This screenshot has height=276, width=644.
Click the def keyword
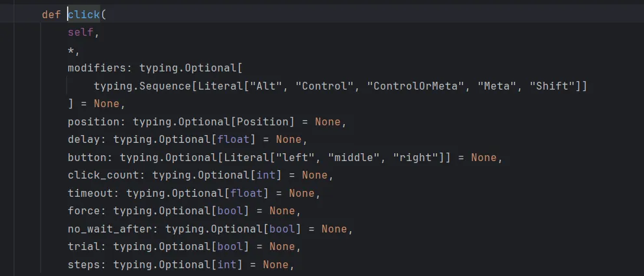click(x=51, y=14)
